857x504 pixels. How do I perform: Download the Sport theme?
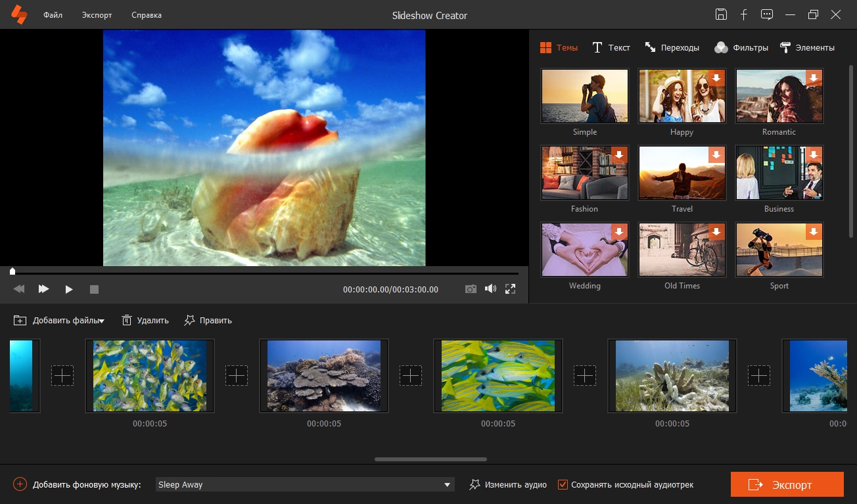point(814,231)
